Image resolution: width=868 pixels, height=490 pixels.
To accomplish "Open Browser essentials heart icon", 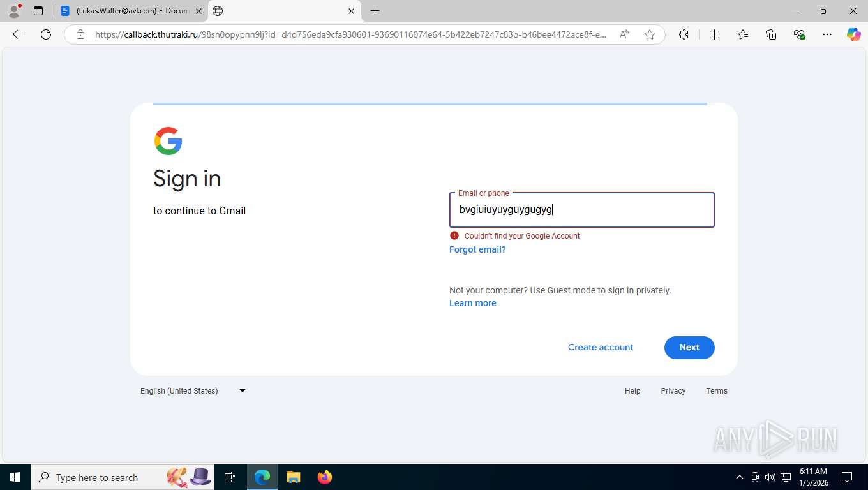I will tap(799, 34).
